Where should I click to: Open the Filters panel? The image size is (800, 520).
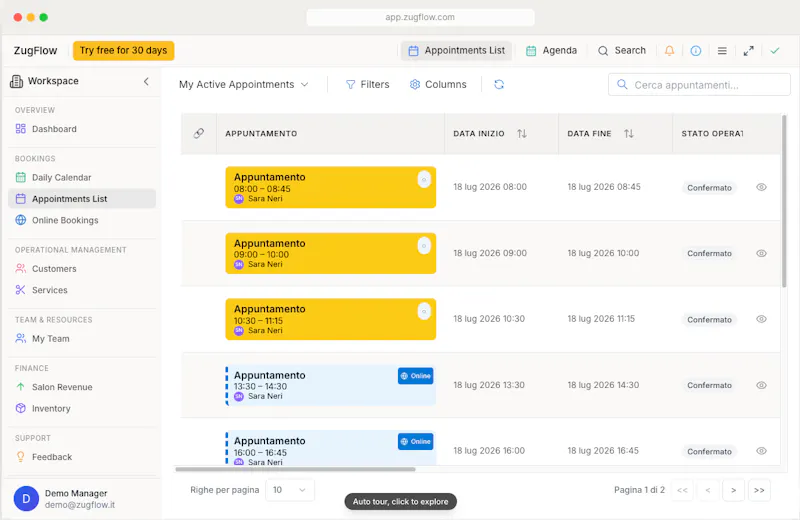tap(367, 84)
